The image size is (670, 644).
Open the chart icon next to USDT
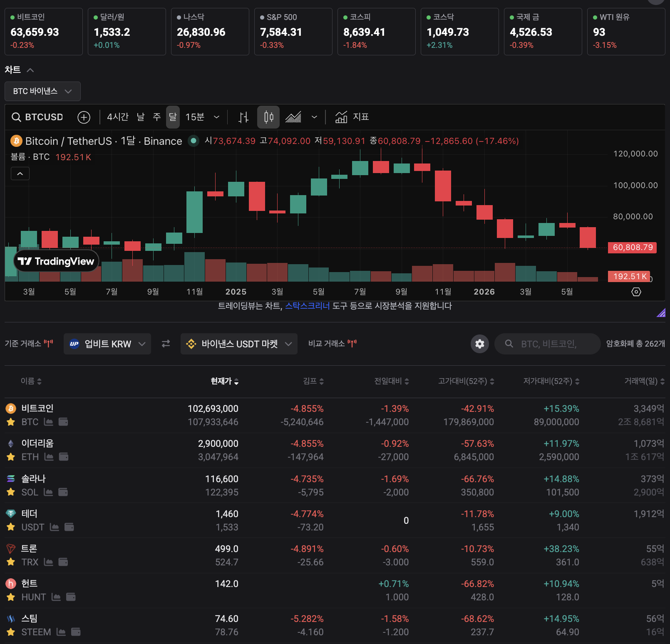tap(54, 527)
